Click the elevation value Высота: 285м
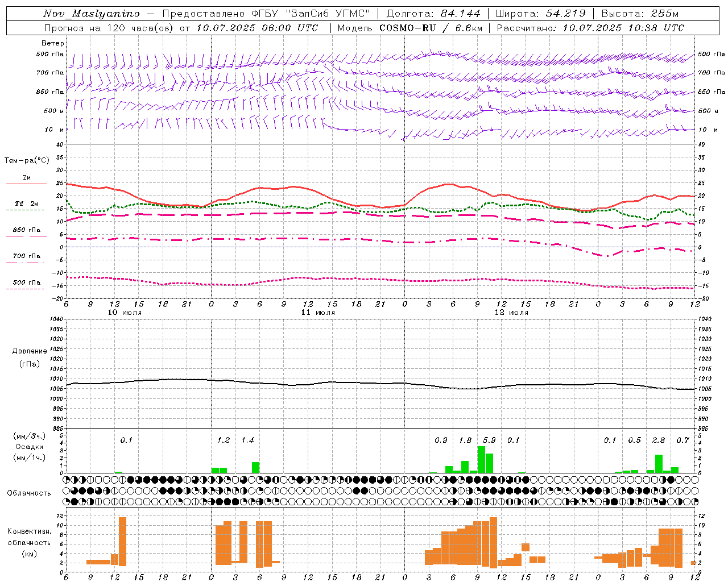This screenshot has height=582, width=728. 640,14
